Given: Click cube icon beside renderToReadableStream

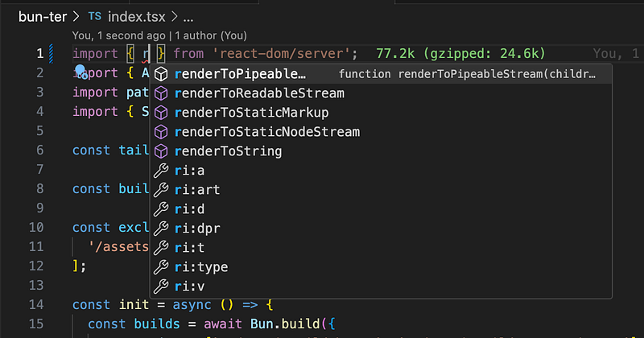Looking at the screenshot, I should point(161,93).
